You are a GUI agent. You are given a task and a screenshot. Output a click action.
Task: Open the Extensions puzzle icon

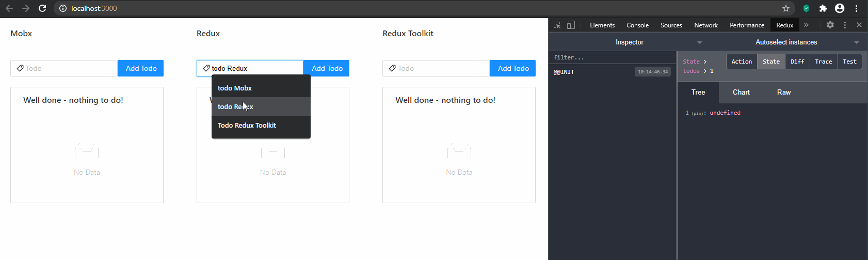tap(823, 8)
